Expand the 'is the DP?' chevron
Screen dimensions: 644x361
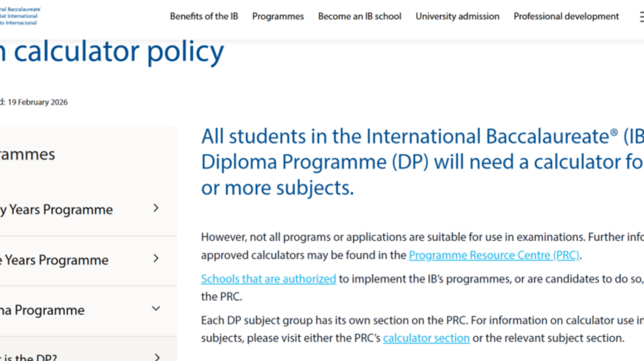pyautogui.click(x=157, y=357)
